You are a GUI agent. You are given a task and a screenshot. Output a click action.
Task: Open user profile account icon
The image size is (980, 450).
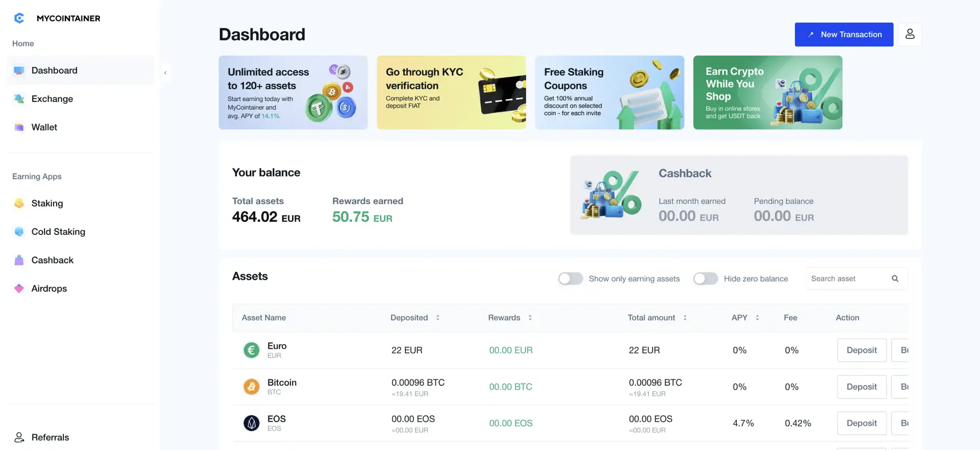pos(910,34)
